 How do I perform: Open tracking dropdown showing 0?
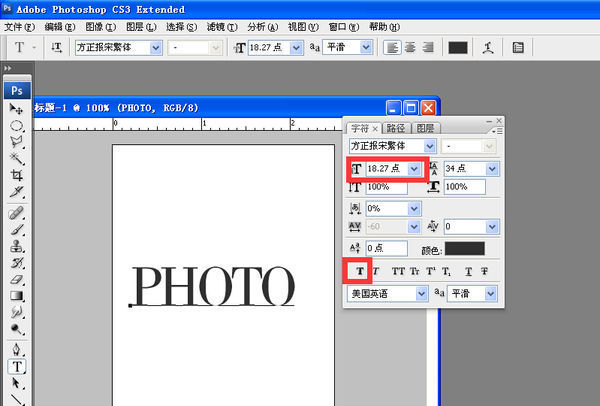[x=492, y=227]
